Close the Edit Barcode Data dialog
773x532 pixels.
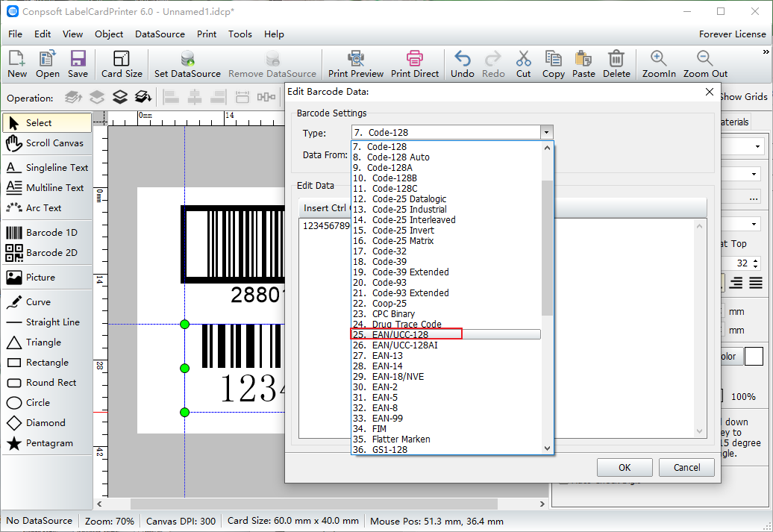(710, 92)
